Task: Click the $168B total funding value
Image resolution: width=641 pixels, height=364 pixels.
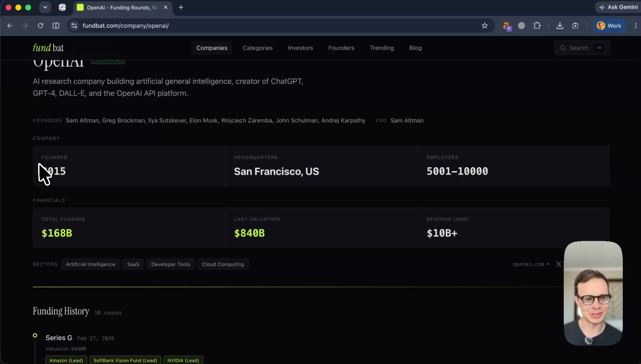Action: [x=57, y=233]
